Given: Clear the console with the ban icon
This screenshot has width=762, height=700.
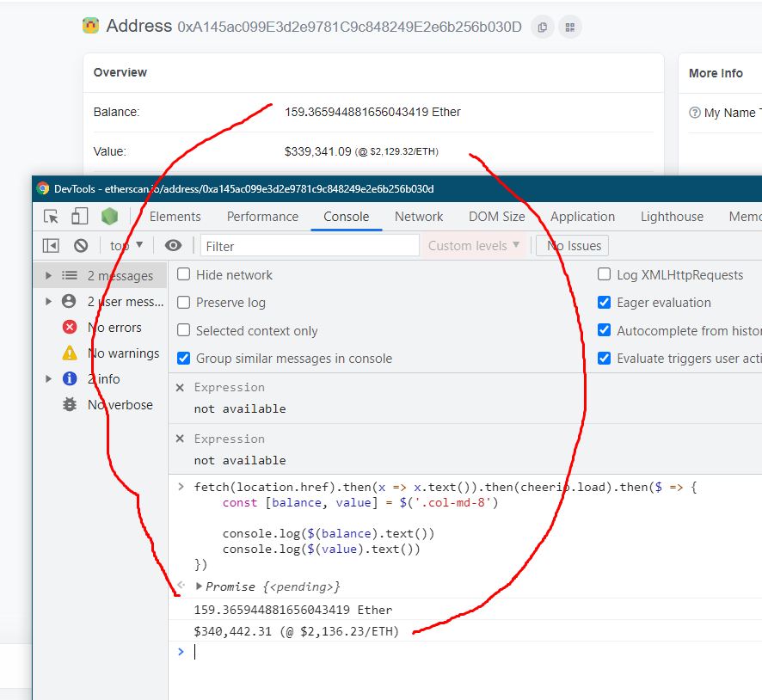Looking at the screenshot, I should [81, 246].
